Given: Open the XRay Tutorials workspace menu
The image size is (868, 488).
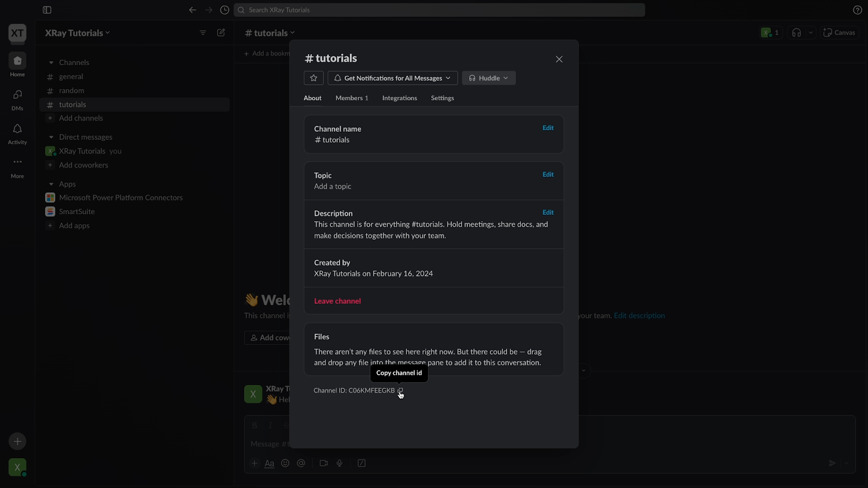Looking at the screenshot, I should click(78, 33).
